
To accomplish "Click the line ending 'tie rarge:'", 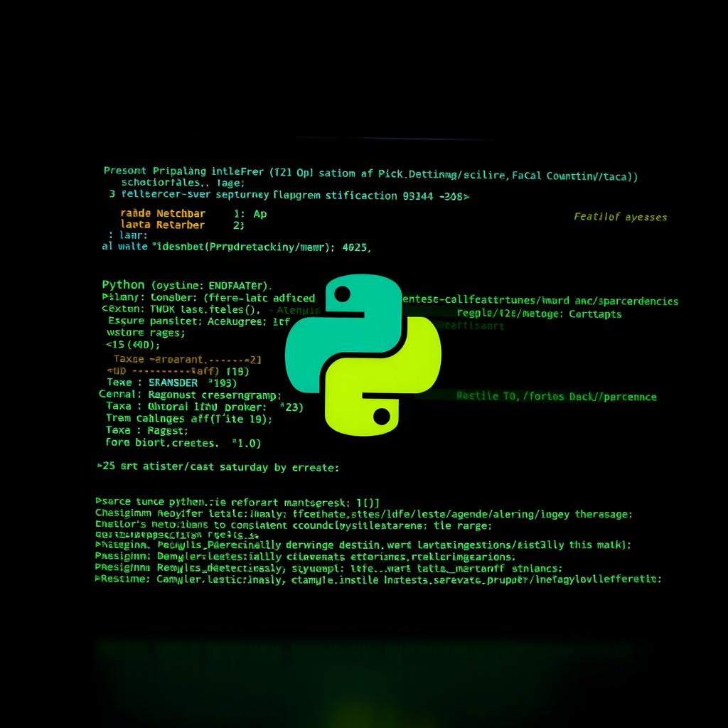I will click(x=294, y=525).
